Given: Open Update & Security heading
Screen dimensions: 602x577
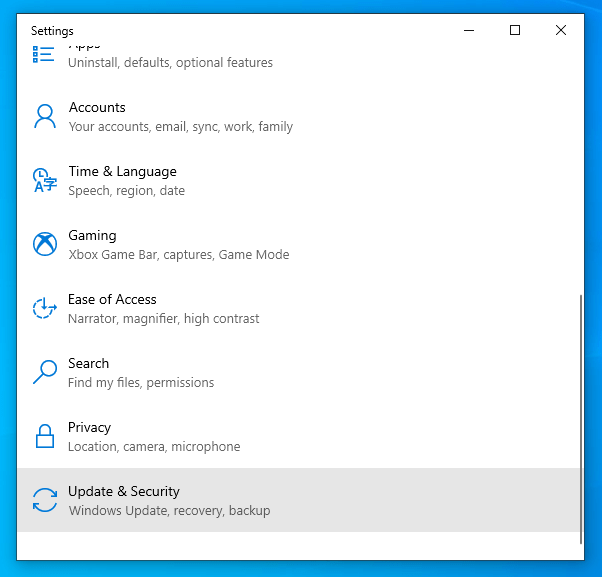Looking at the screenshot, I should tap(124, 491).
